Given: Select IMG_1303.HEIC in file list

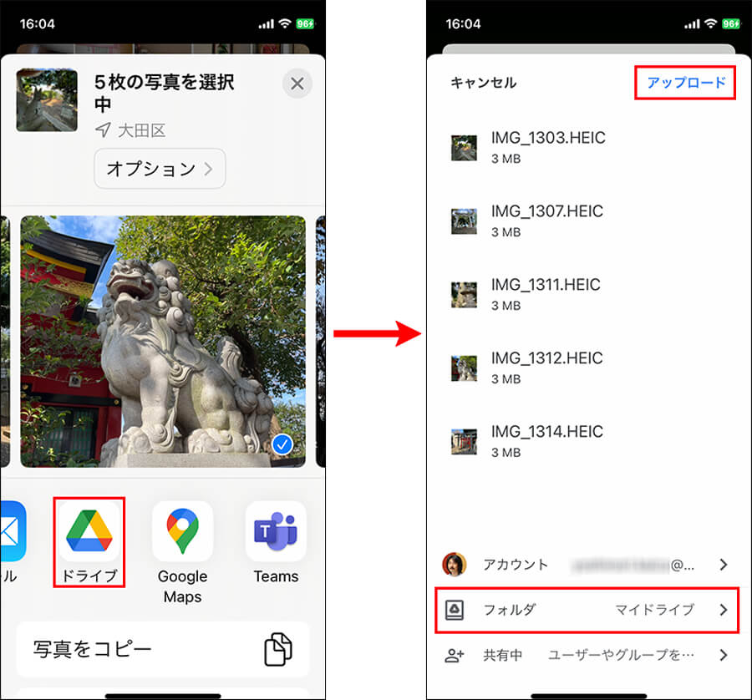Looking at the screenshot, I should [547, 148].
